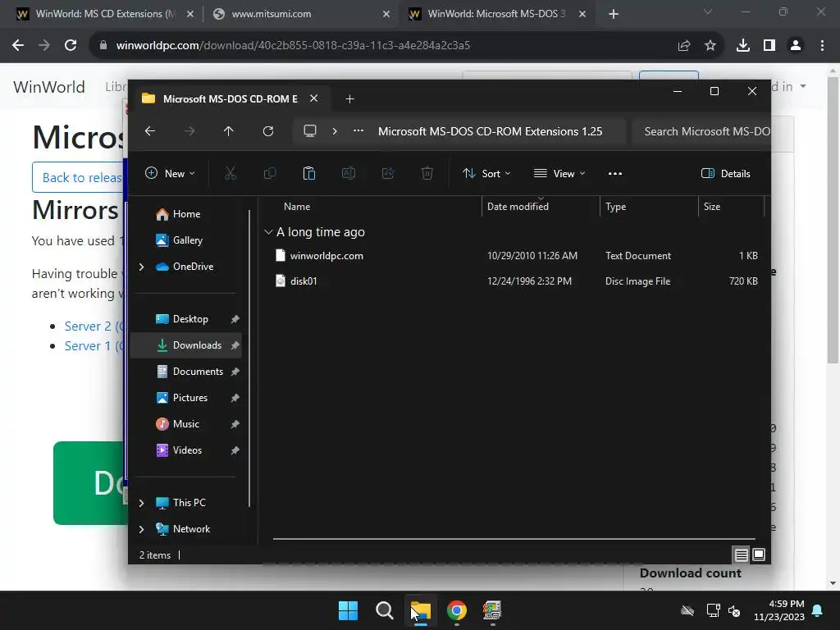
Task: Open Windows Start menu
Action: pos(348,610)
